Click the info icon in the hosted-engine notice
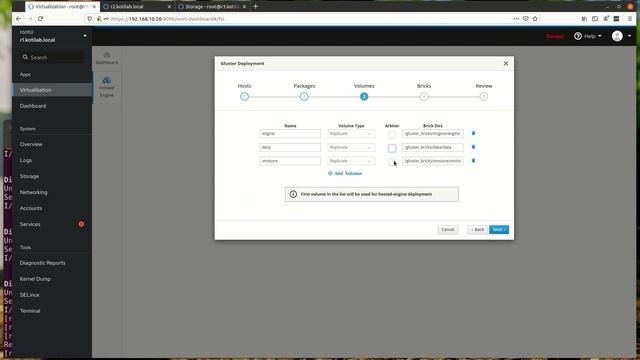 click(x=293, y=194)
